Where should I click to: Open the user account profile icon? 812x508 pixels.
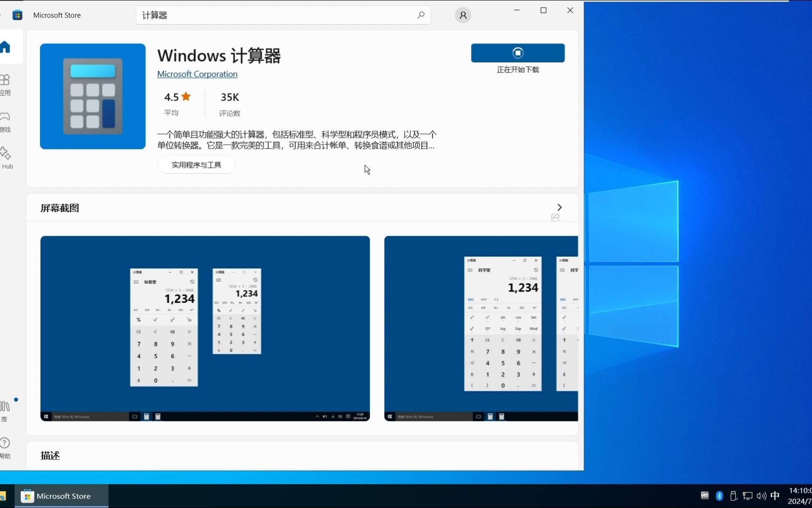click(463, 16)
